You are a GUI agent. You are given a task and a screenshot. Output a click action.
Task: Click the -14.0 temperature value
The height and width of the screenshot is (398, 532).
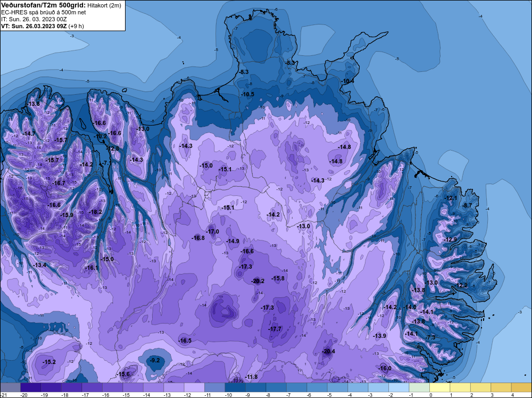click(x=410, y=306)
